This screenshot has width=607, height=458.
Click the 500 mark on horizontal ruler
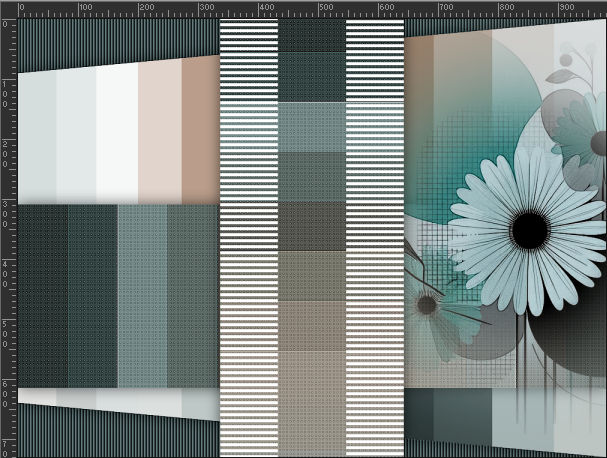(322, 8)
